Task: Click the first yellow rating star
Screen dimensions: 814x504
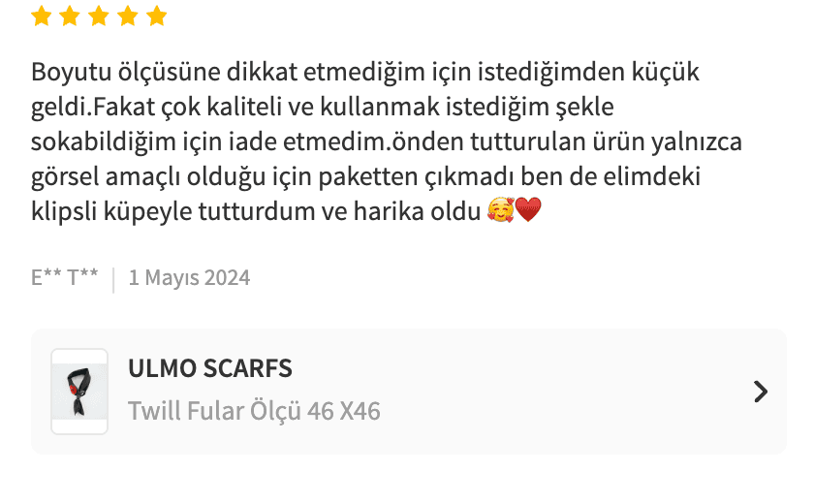Action: pos(41,16)
